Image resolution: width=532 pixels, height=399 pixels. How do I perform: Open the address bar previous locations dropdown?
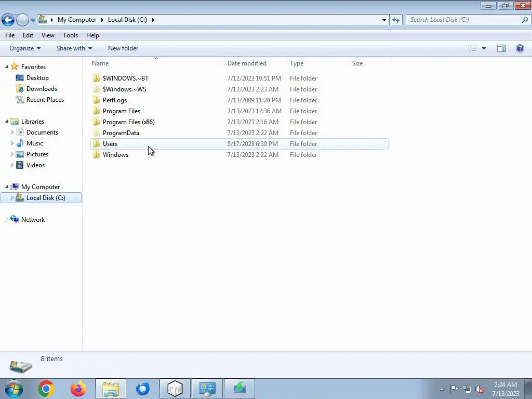(x=384, y=20)
